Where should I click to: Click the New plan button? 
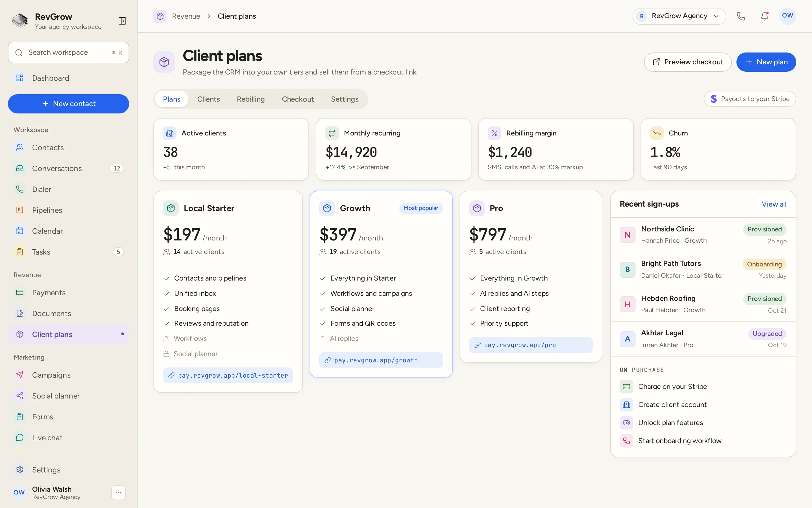tap(766, 62)
